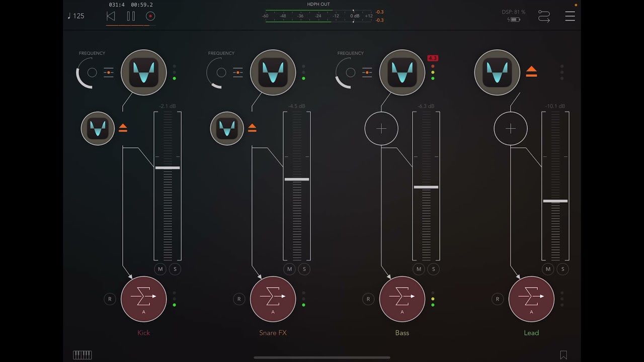Expand Kick second plugin eject arrow

point(123,128)
